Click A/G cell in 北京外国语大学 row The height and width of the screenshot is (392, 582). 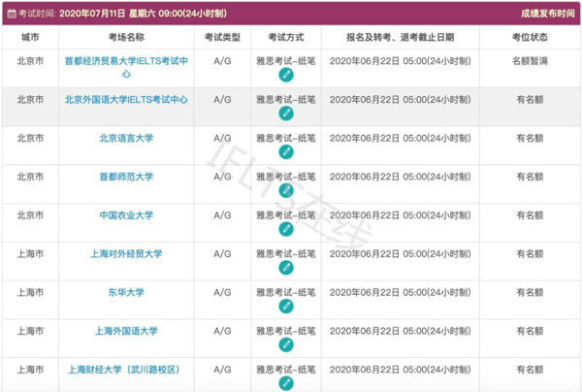(x=222, y=100)
